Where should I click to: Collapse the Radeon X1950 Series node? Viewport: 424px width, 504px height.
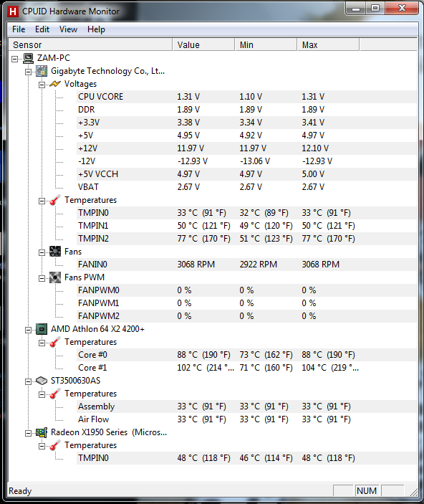click(x=28, y=433)
